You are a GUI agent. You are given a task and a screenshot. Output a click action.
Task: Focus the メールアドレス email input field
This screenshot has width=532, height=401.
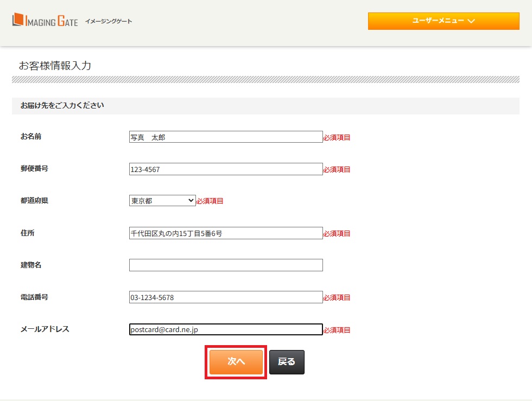click(x=226, y=329)
